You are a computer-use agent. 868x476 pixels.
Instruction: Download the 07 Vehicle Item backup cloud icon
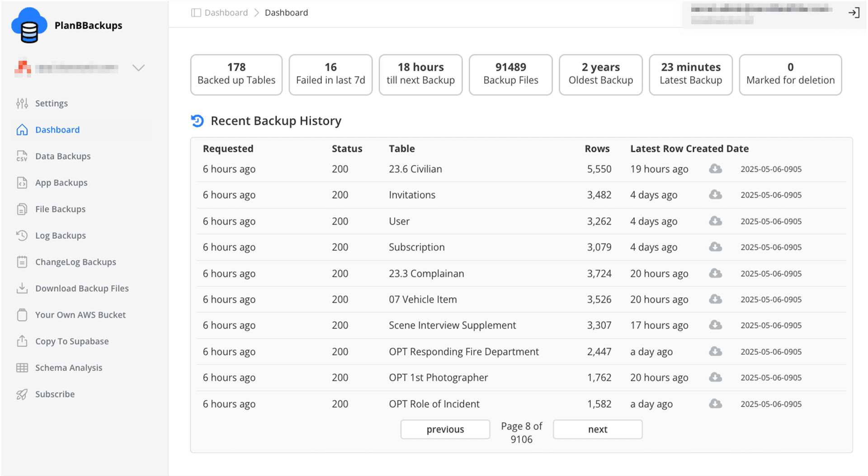715,299
